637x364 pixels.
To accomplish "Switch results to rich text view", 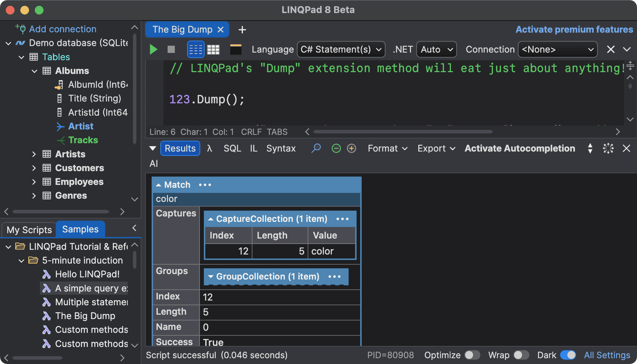I will point(196,49).
